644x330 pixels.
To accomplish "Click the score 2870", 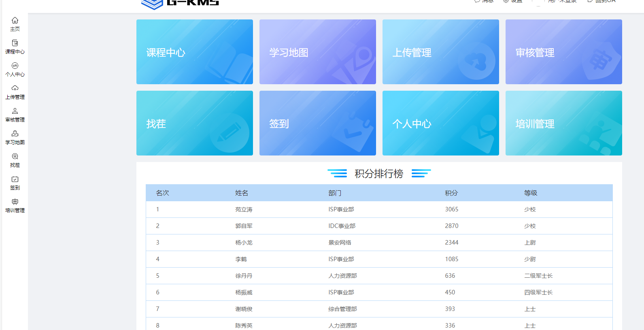I will coord(452,226).
